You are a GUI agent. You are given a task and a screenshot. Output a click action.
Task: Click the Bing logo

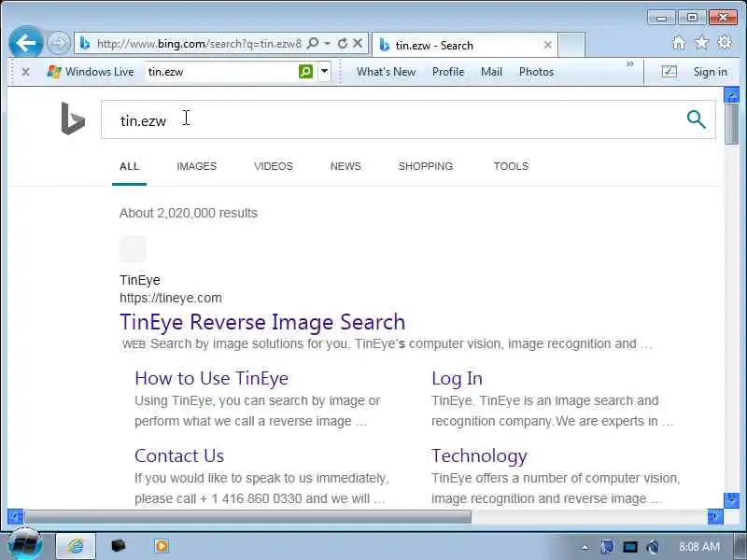(x=73, y=119)
